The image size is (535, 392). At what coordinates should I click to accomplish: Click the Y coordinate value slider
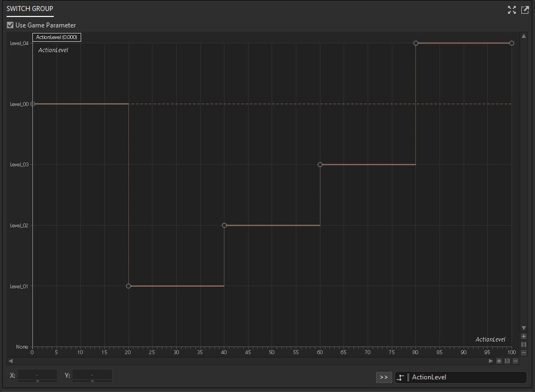[x=92, y=380]
